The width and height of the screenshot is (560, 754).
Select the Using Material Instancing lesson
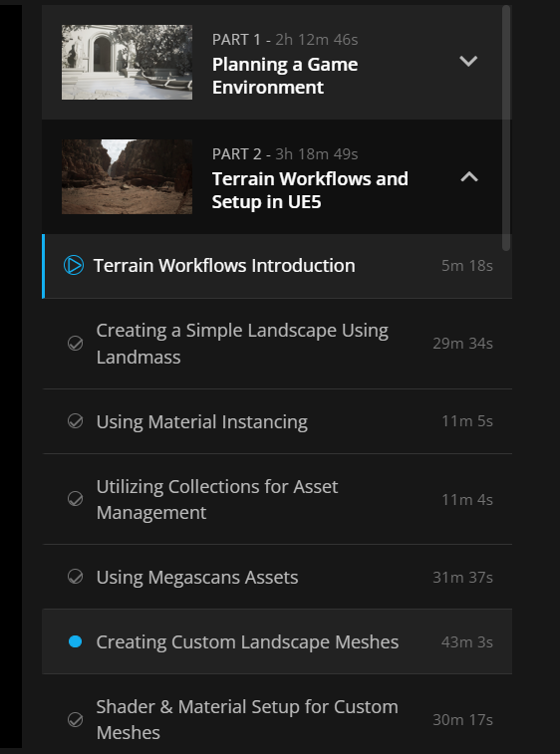[201, 421]
